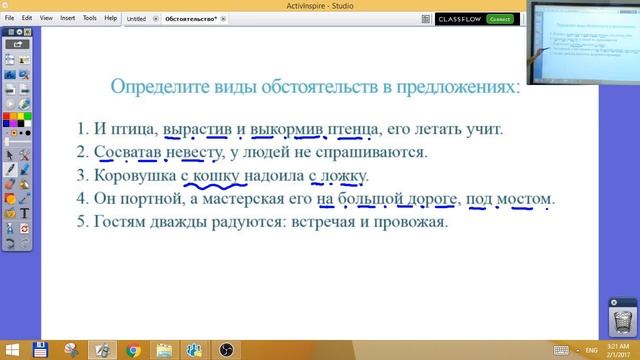Select the Pen tool
The width and height of the screenshot is (640, 360).
(10, 170)
